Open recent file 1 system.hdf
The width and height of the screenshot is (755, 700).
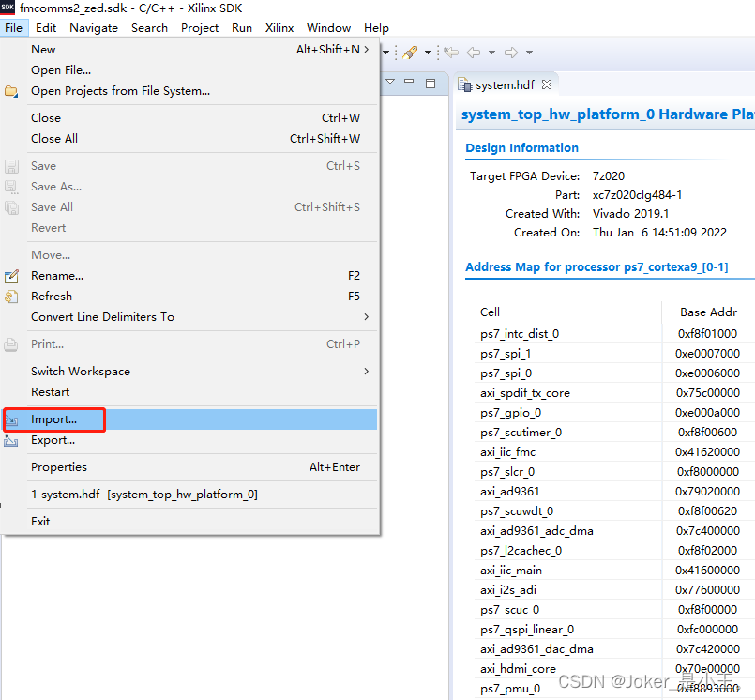pyautogui.click(x=189, y=495)
